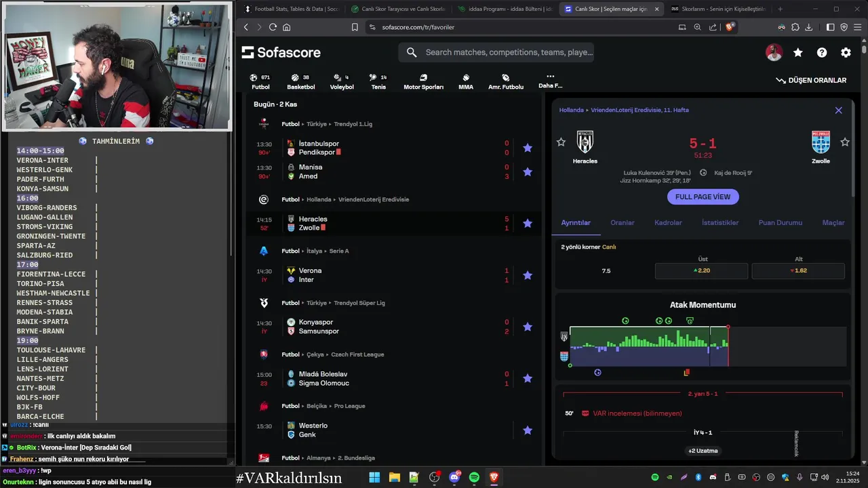Open the Verona vs Inter match row

tap(393, 275)
